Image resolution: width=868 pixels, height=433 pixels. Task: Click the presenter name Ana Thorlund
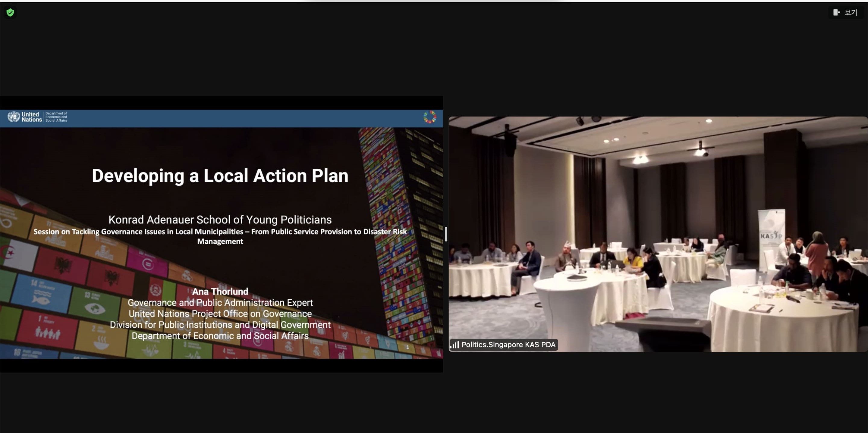pos(220,291)
